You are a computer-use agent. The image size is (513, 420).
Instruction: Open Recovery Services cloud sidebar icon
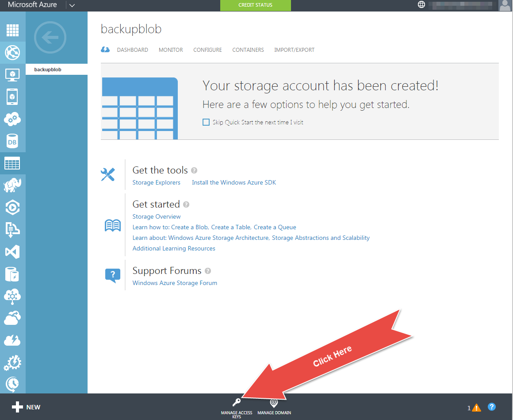(12, 318)
